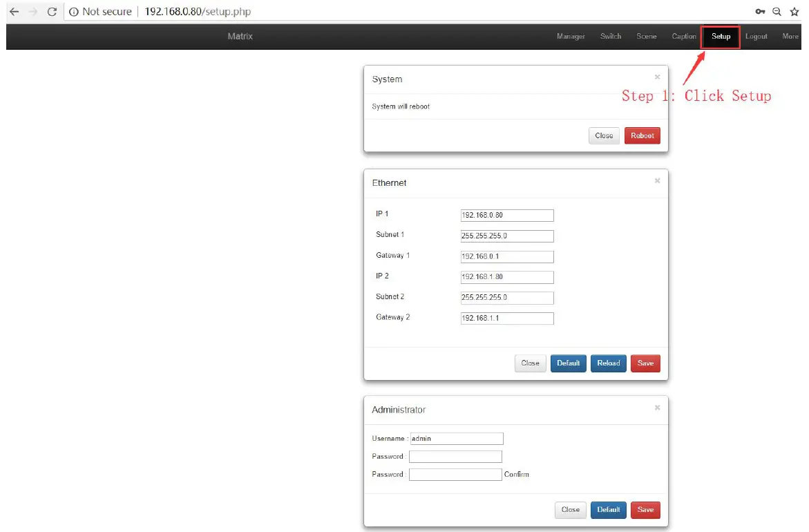Click the address bar URL 192.168.0.80/setup.php
This screenshot has width=809, height=532.
pyautogui.click(x=198, y=11)
